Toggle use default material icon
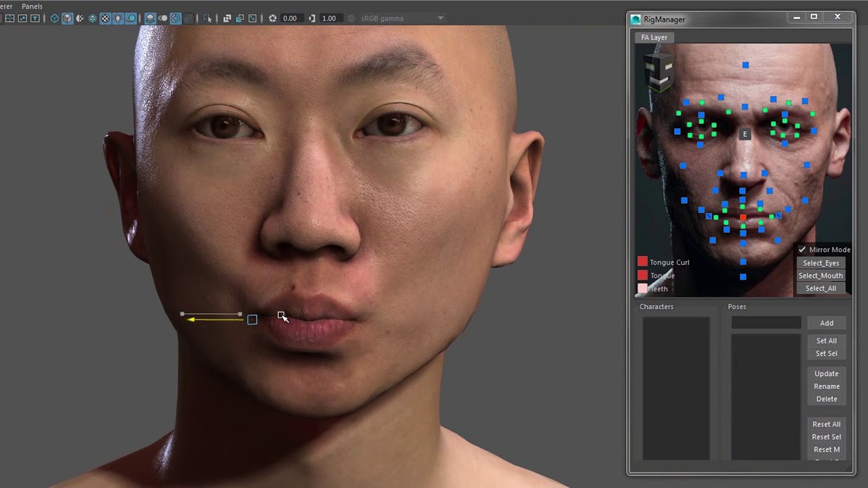The height and width of the screenshot is (488, 868). 80,18
